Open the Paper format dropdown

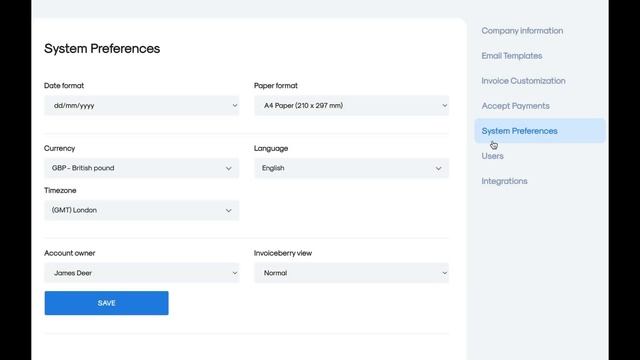[351, 106]
